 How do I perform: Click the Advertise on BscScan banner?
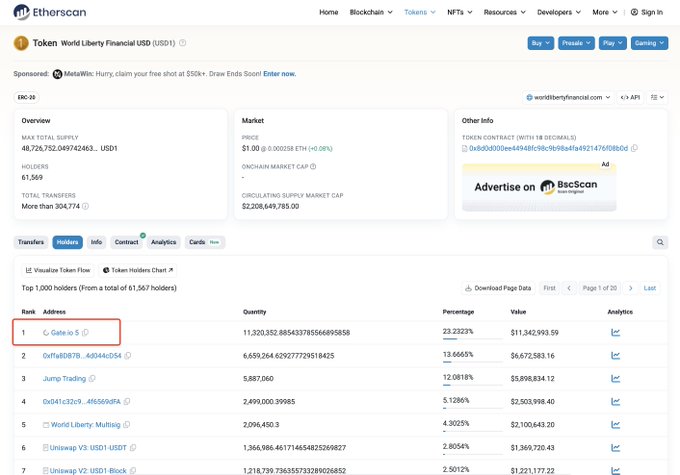coord(539,187)
